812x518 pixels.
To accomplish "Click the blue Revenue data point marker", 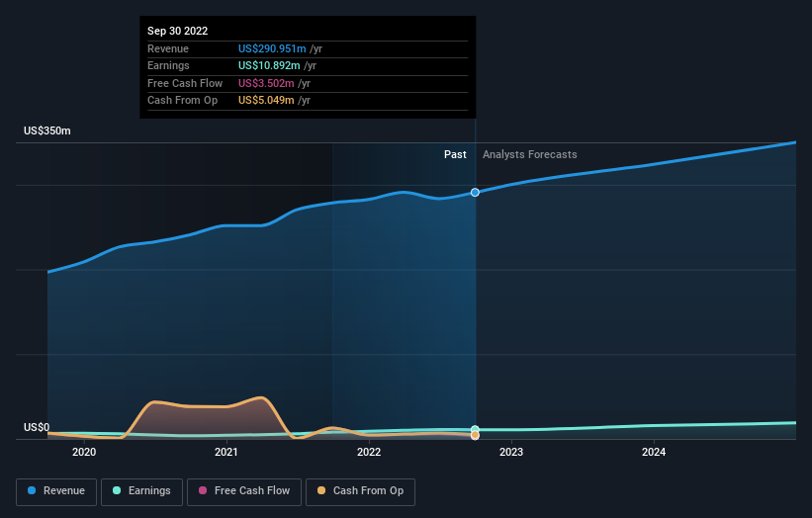I will tap(475, 193).
